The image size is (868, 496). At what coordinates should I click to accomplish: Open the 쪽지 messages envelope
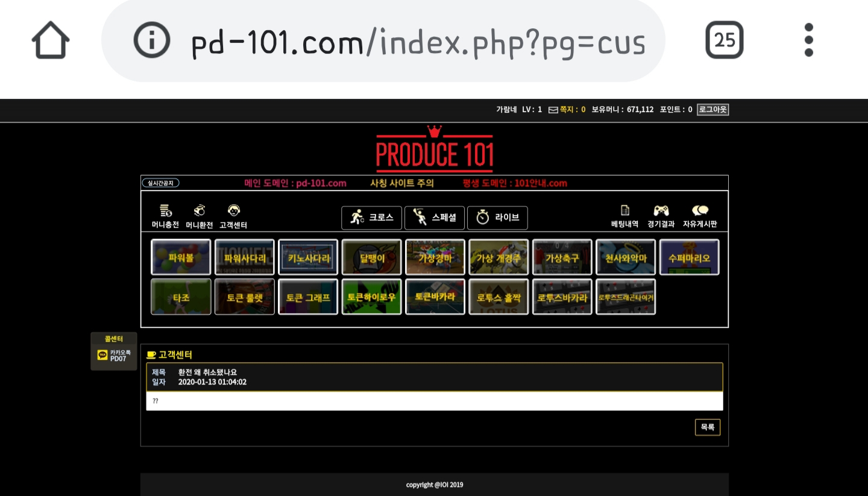click(x=553, y=110)
